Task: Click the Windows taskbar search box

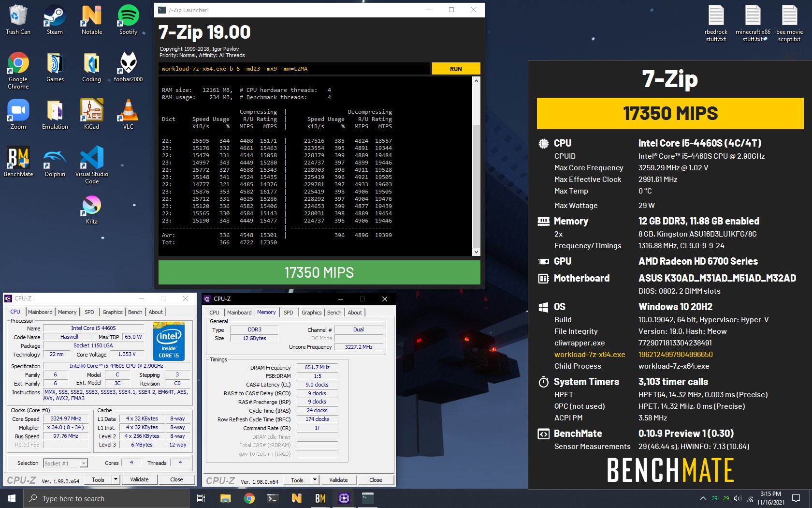Action: [x=106, y=498]
